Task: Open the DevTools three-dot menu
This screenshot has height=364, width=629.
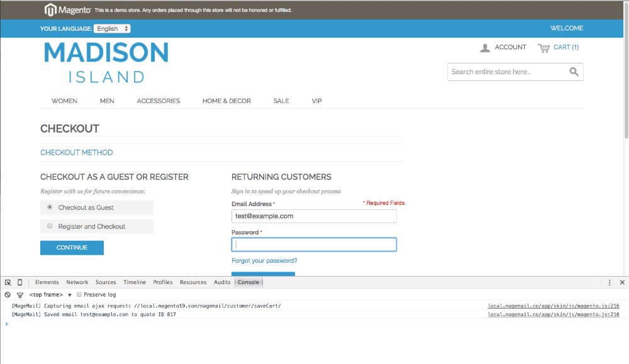Action: pos(610,282)
